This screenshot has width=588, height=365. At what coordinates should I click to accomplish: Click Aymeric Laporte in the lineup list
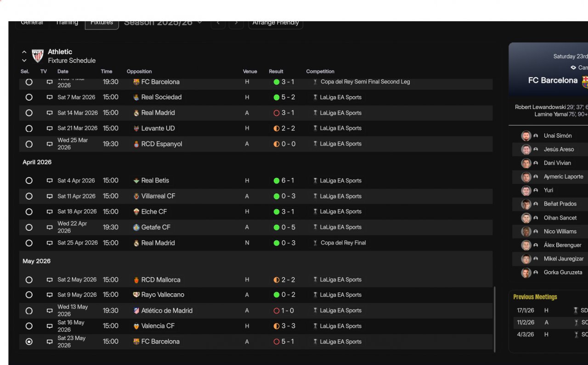[564, 177]
